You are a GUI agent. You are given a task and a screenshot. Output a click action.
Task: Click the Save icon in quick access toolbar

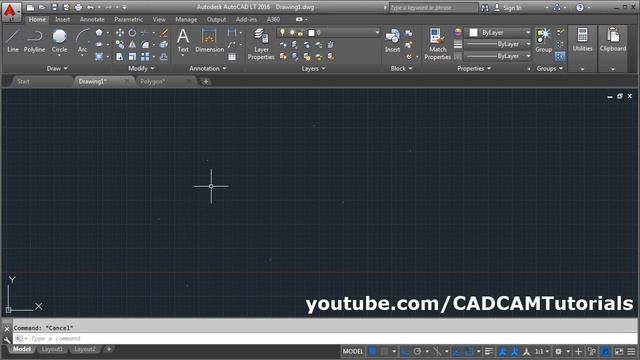(54, 7)
